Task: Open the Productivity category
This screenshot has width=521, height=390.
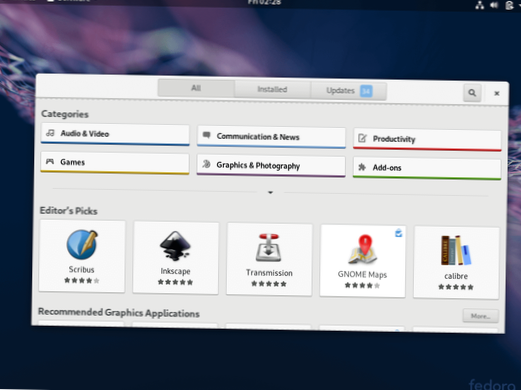Action: pyautogui.click(x=427, y=140)
